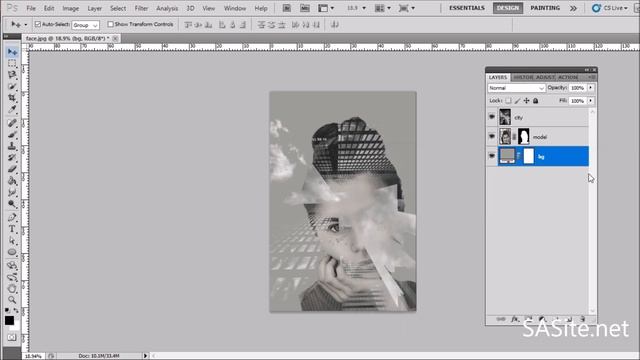Uncheck Auto-Select checkbox
Screen dimensions: 640x360
38,24
